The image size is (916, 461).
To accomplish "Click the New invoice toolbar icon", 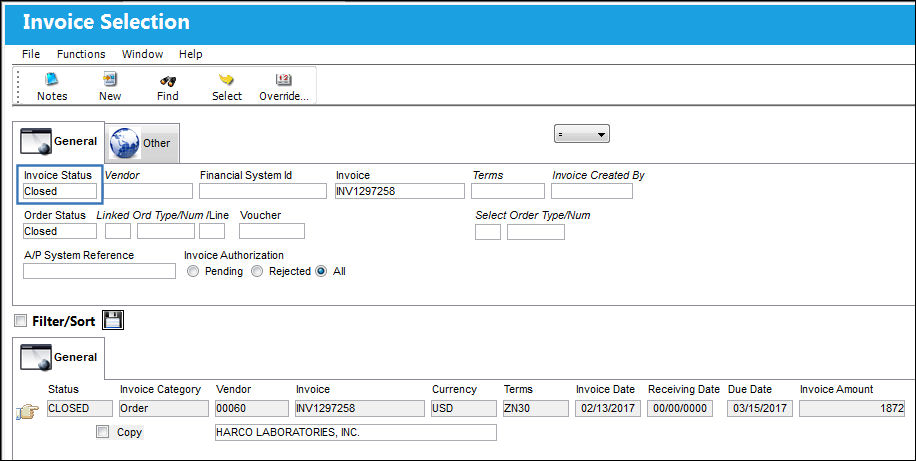I will coord(110,79).
